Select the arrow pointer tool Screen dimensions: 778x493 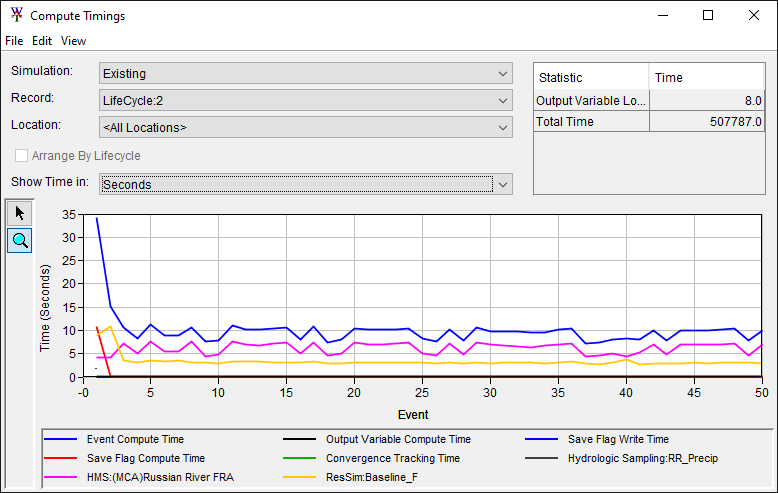19,213
